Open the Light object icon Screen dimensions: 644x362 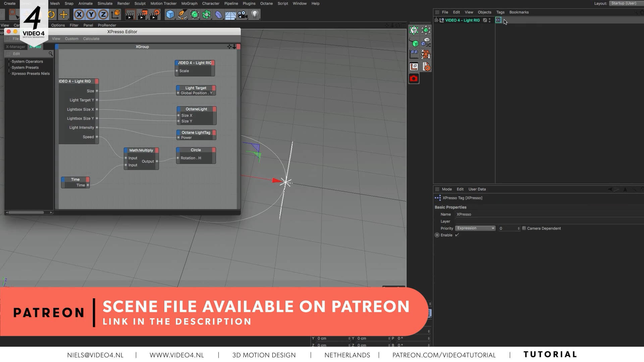[x=255, y=14]
